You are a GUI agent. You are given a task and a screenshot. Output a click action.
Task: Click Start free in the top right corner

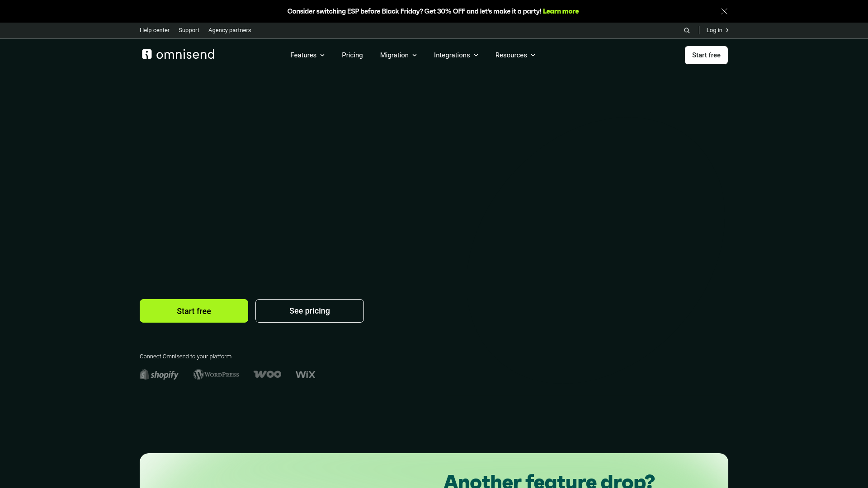pos(706,55)
